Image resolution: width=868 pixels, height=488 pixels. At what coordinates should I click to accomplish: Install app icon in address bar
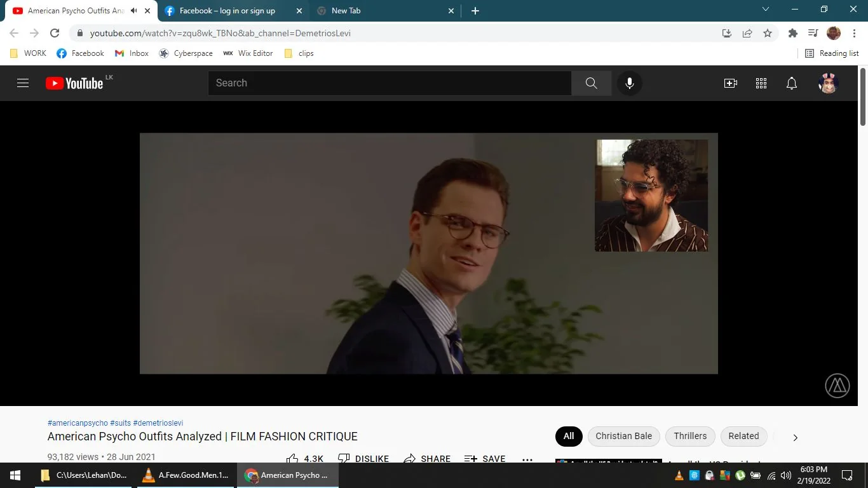tap(727, 33)
